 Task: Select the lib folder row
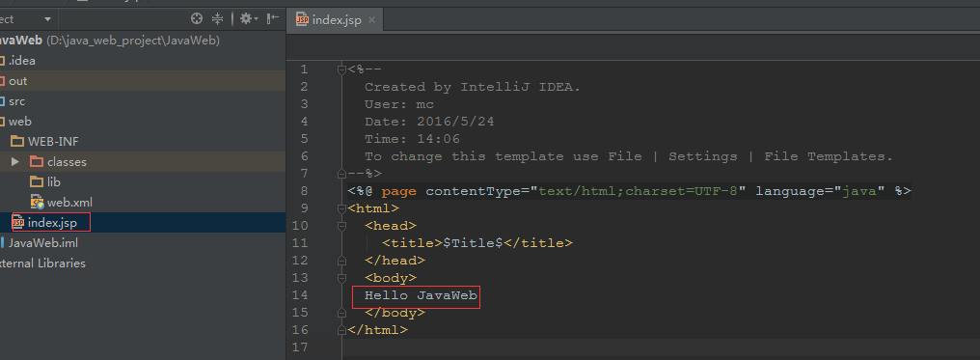pyautogui.click(x=143, y=181)
